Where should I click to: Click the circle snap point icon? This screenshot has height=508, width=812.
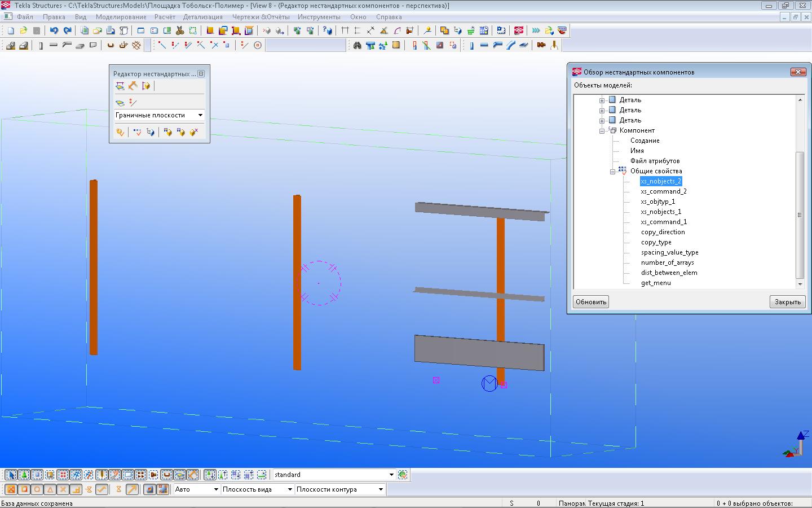pos(258,45)
